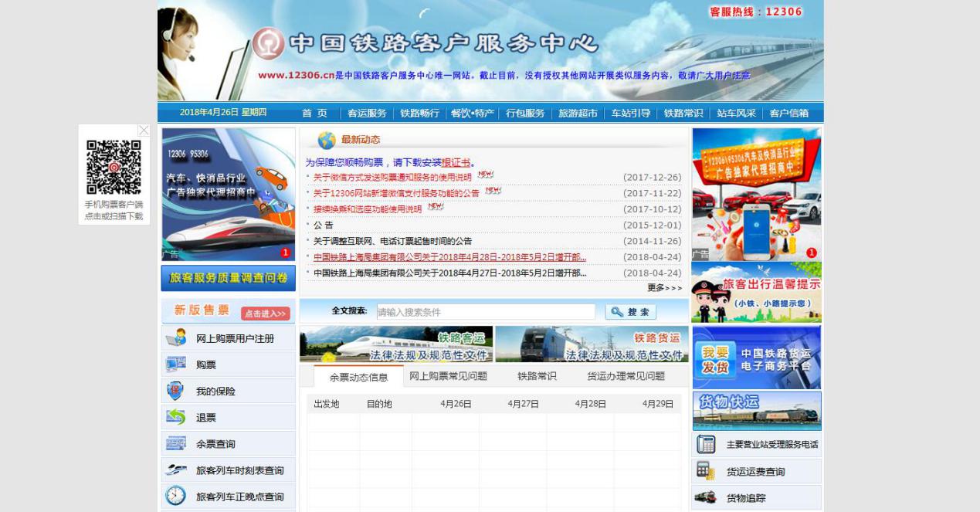Switch to 余票动态信息 tab

pos(358,377)
